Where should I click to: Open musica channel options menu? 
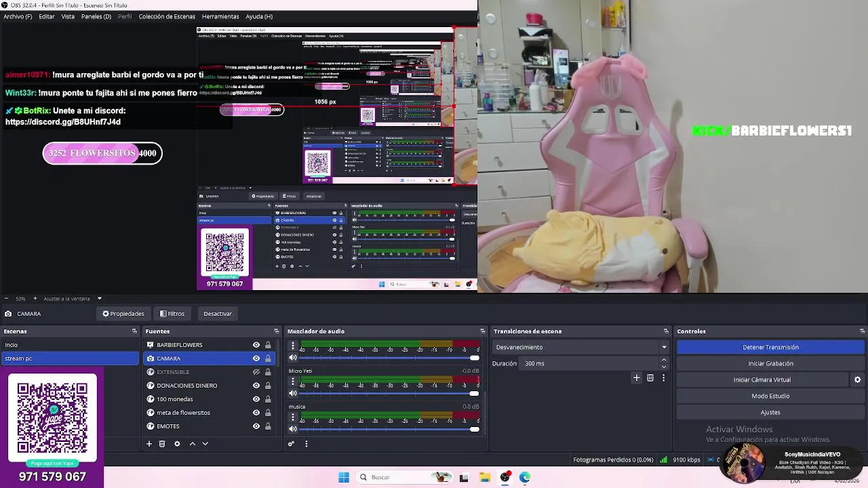click(293, 417)
